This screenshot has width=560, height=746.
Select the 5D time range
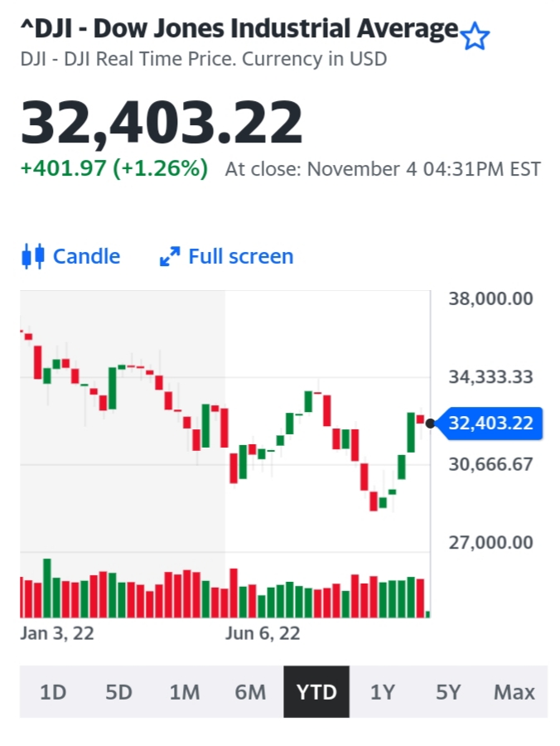click(x=118, y=691)
